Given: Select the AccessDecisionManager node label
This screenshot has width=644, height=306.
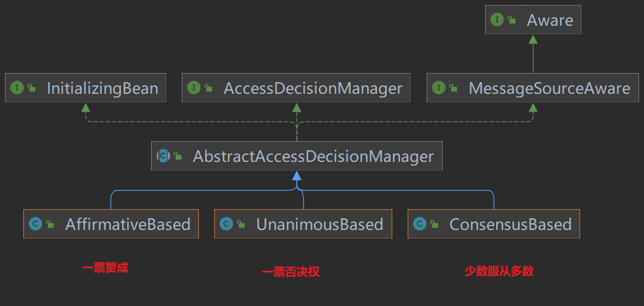Looking at the screenshot, I should [312, 88].
